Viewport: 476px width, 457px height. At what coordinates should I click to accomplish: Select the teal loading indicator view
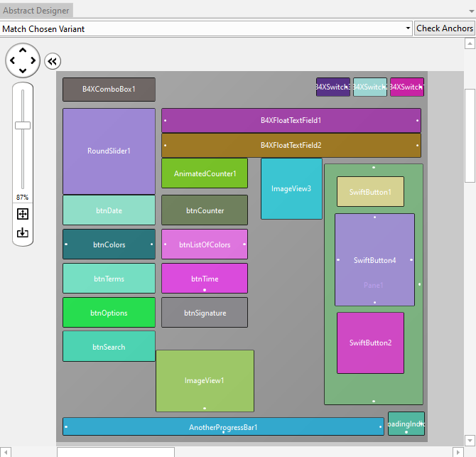[x=406, y=424]
